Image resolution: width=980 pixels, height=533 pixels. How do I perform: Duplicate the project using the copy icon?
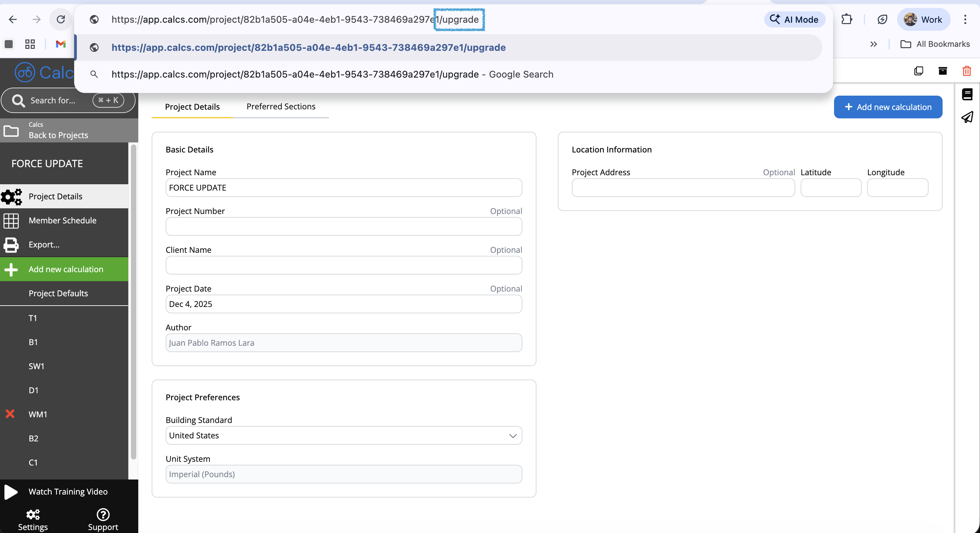918,71
